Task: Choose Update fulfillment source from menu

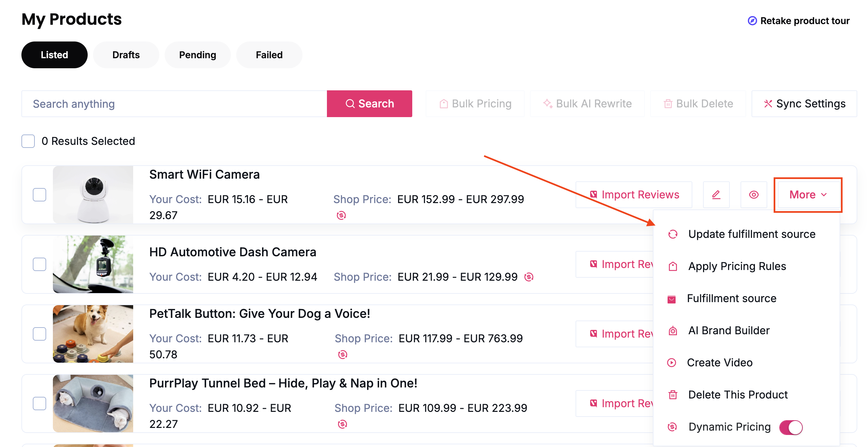Action: (x=751, y=234)
